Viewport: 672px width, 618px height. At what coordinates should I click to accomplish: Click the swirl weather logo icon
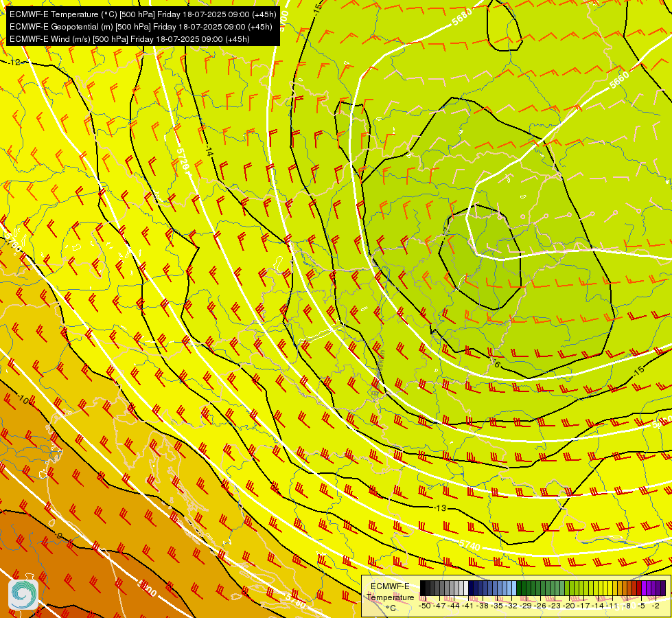click(x=23, y=595)
